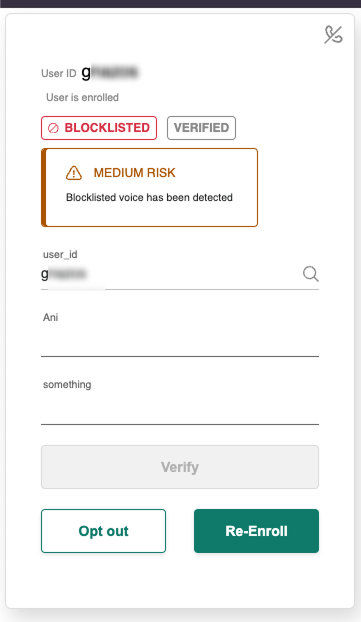Viewport: 361px width, 622px height.
Task: Select the VERIFIED status badge
Action: (202, 128)
